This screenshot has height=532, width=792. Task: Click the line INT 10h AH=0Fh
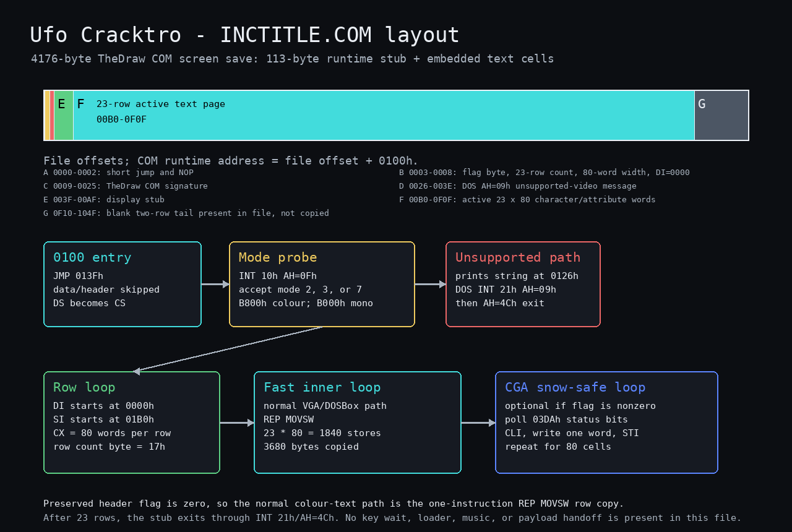point(278,276)
